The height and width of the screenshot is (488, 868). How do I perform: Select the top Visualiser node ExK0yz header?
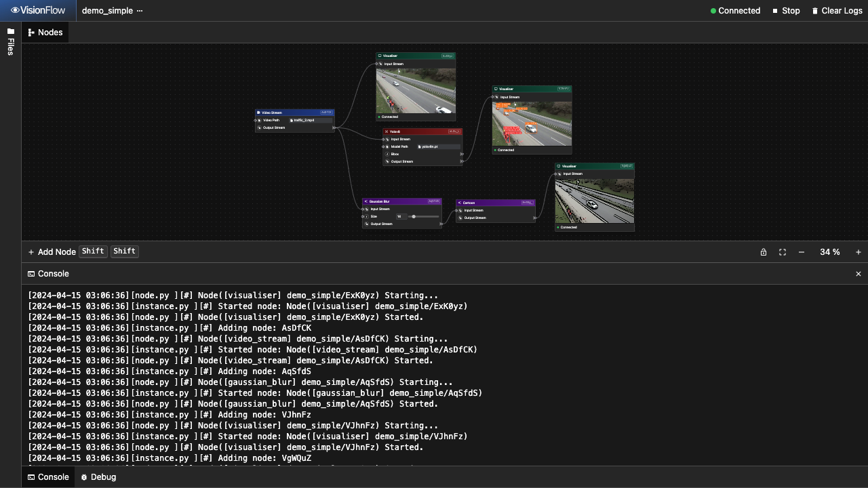tap(416, 56)
